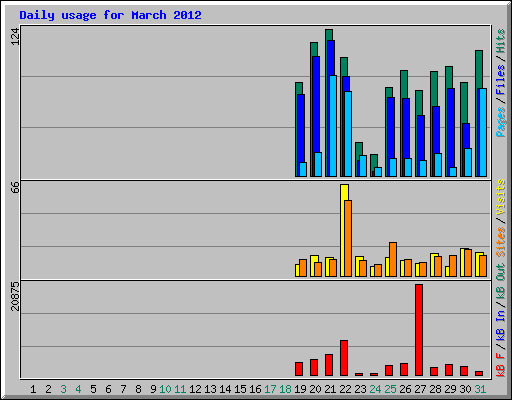This screenshot has width=512, height=400.
Task: Click day 27 on the x-axis
Action: pos(420,389)
